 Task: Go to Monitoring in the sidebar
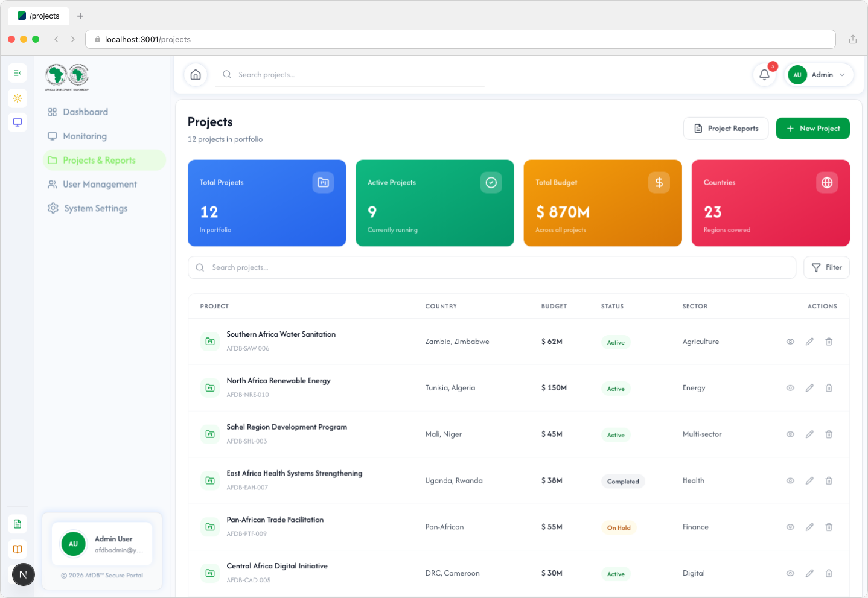click(x=104, y=136)
